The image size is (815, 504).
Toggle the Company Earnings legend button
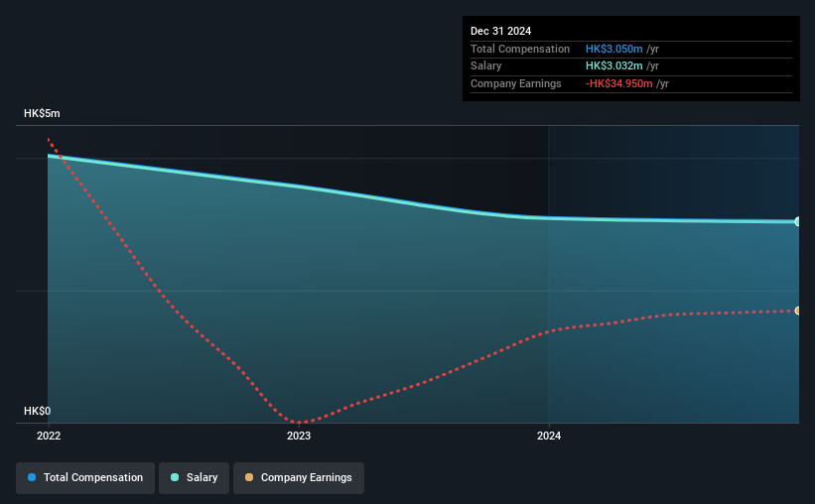(299, 478)
